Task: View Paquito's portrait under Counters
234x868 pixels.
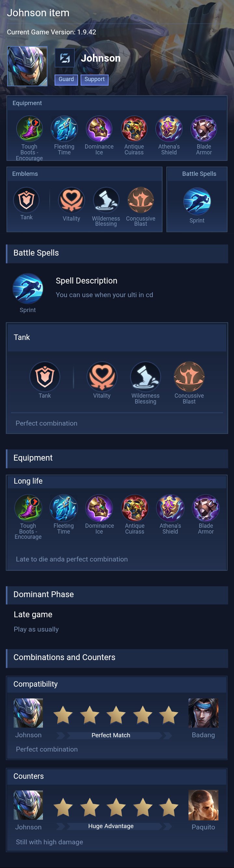Action: (x=203, y=805)
